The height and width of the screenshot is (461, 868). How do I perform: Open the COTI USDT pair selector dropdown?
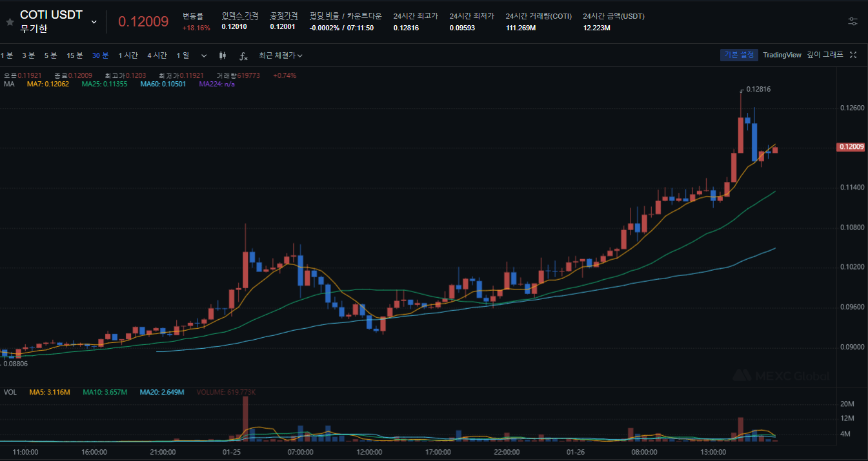click(94, 21)
